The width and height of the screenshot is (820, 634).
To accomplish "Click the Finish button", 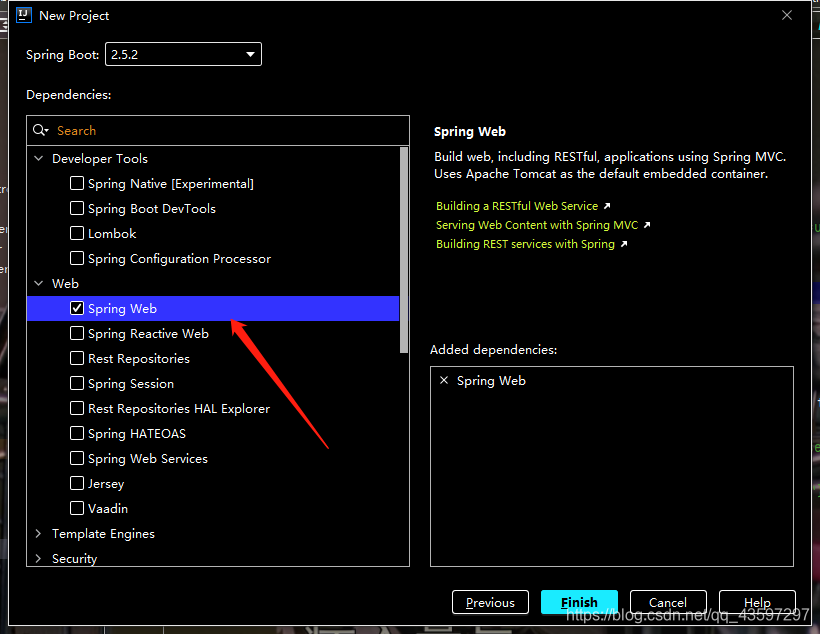I will click(x=579, y=603).
